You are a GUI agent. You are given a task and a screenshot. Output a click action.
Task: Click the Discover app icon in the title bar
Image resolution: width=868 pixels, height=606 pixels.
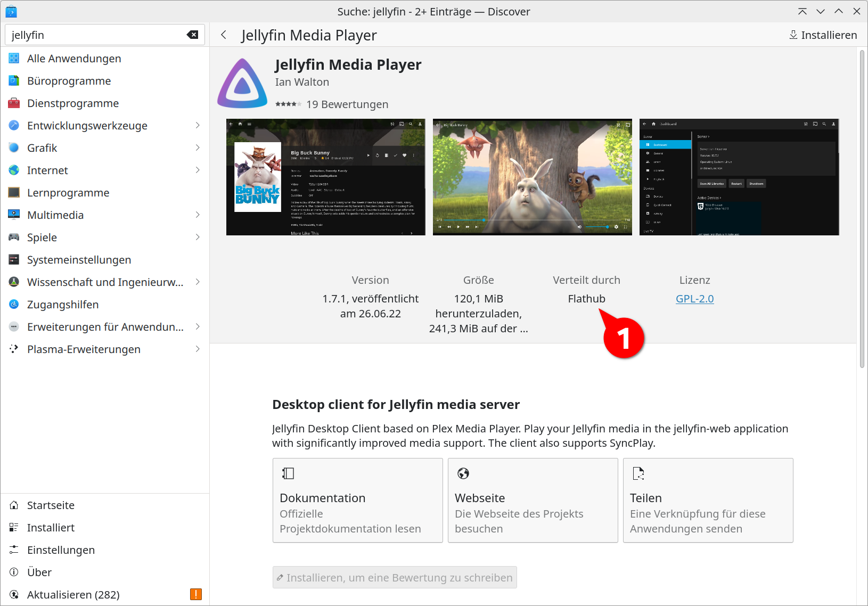11,11
